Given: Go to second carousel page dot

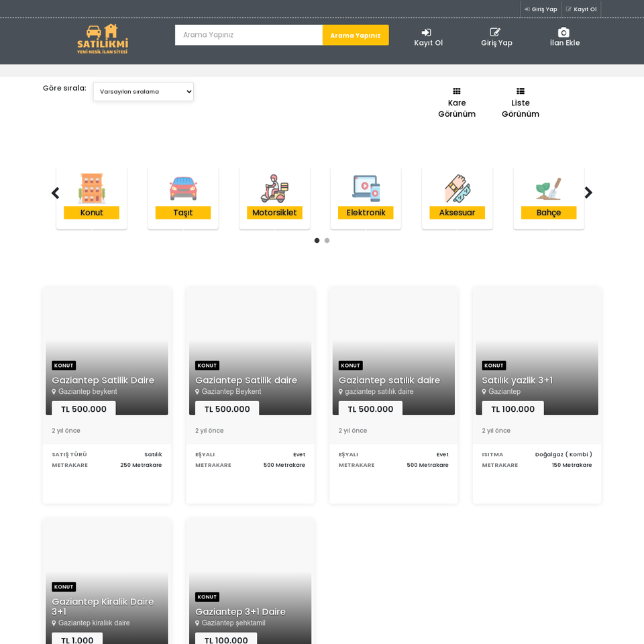Looking at the screenshot, I should click(327, 240).
